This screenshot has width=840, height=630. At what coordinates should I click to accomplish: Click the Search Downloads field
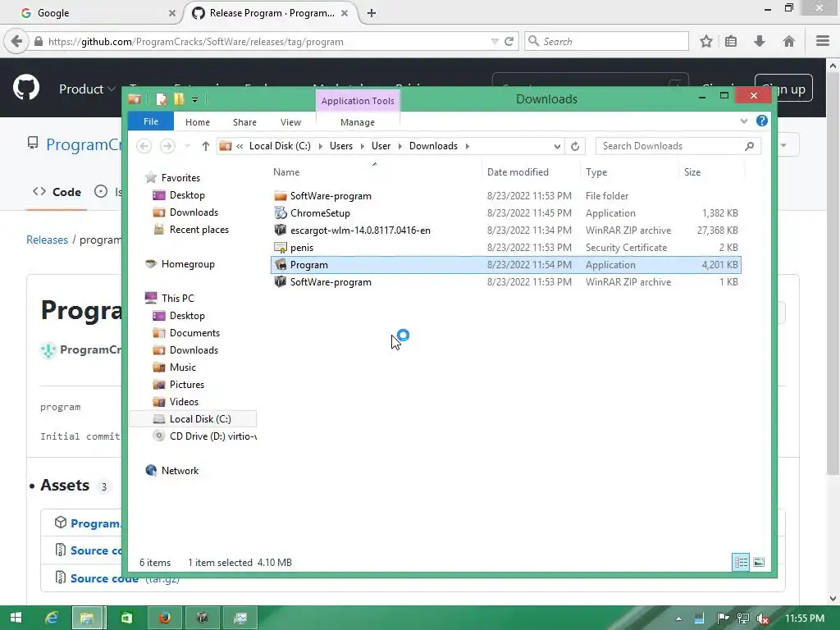pos(670,146)
